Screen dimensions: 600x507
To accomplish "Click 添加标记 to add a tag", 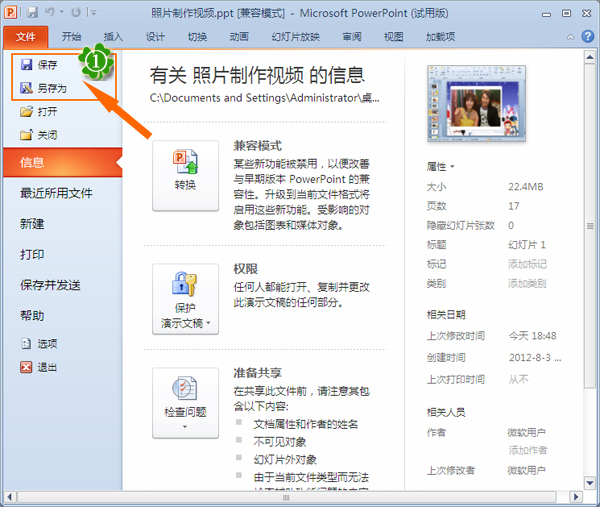I will tap(527, 264).
